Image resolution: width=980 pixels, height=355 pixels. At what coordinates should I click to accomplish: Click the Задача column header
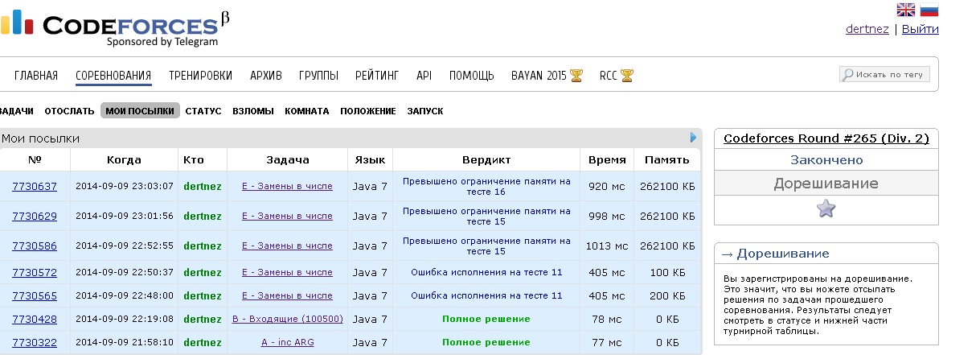click(287, 159)
